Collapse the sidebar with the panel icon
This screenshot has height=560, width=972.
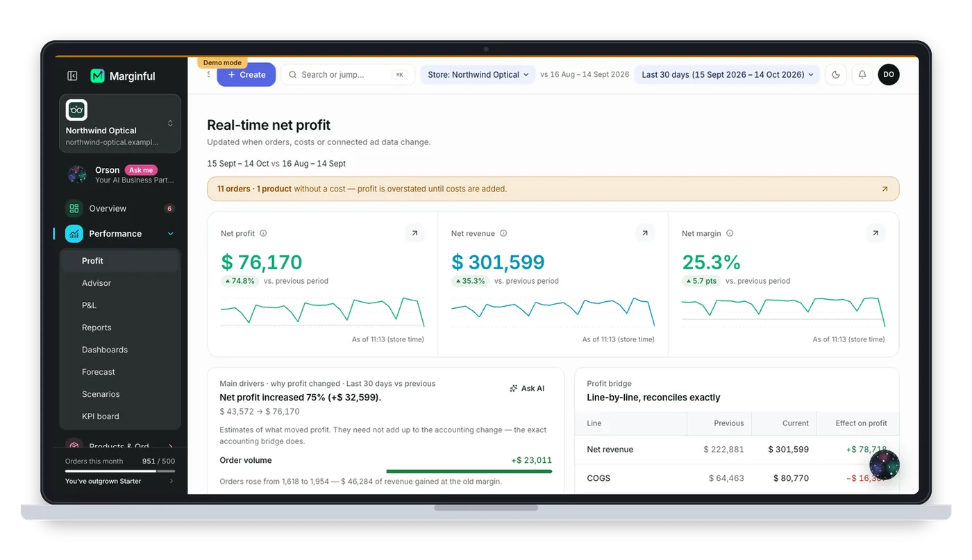click(72, 76)
